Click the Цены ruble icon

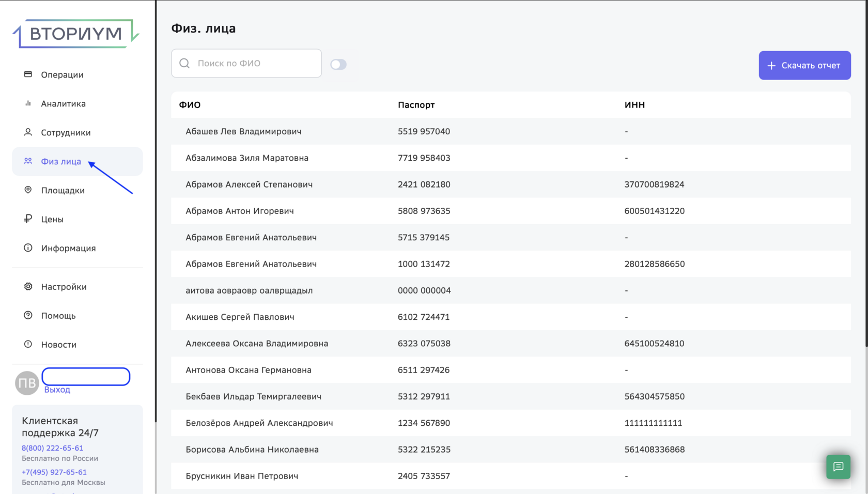(x=28, y=219)
